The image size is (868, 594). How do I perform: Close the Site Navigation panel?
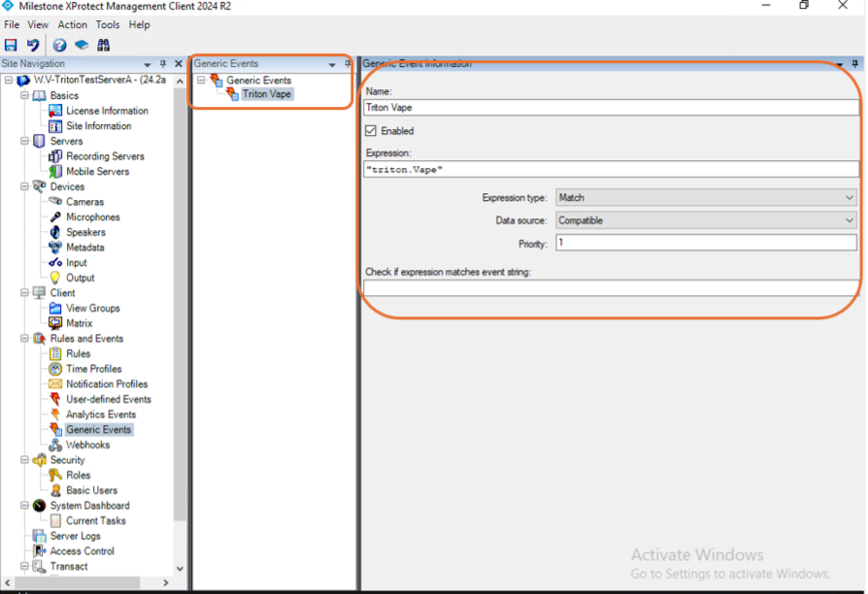pyautogui.click(x=179, y=64)
